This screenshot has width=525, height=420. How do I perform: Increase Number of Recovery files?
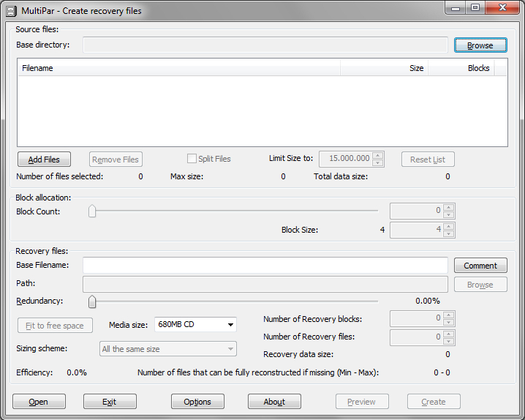(x=449, y=334)
